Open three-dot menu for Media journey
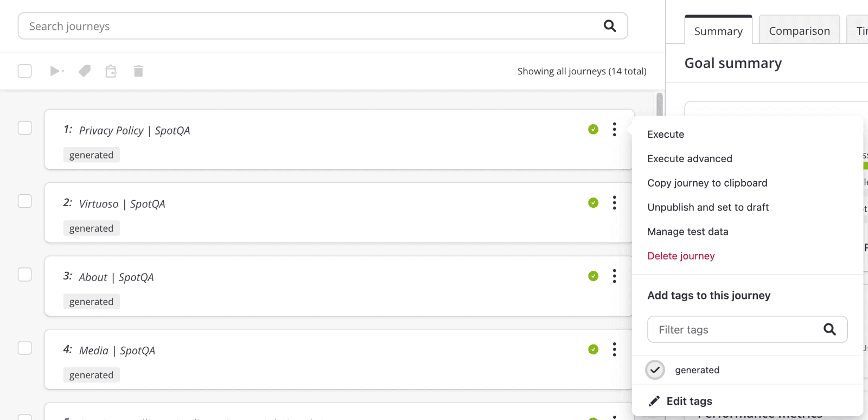This screenshot has height=420, width=868. click(x=614, y=349)
